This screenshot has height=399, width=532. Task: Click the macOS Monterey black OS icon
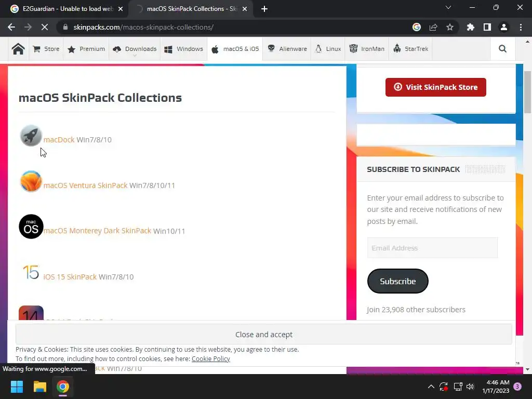31,227
